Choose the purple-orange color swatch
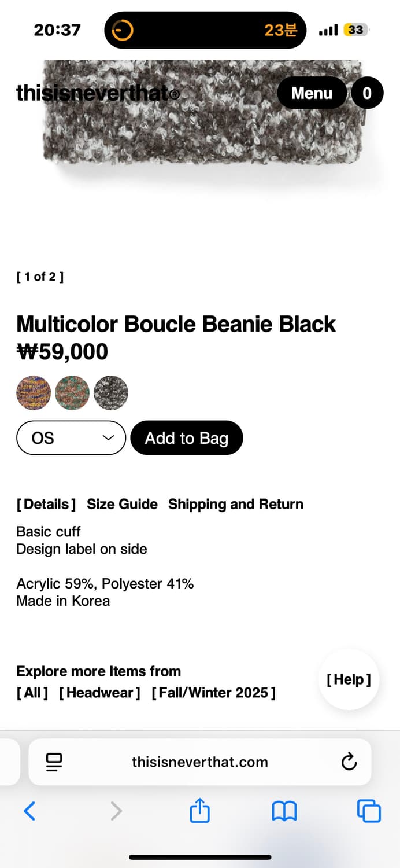 [x=34, y=393]
